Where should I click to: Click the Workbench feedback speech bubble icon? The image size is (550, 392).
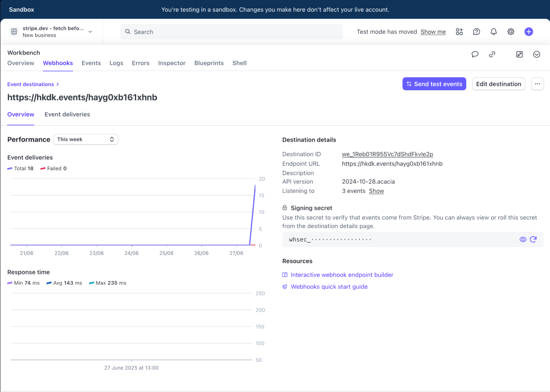[475, 54]
